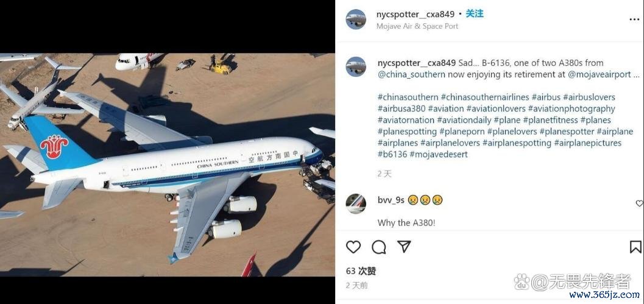Open the bvv_9s username link
The width and height of the screenshot is (644, 304).
coord(391,200)
